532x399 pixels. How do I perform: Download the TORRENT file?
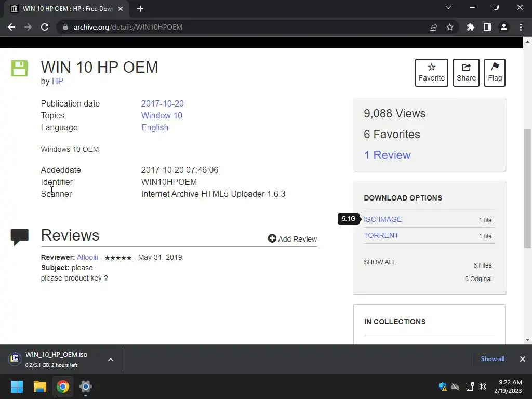(381, 235)
